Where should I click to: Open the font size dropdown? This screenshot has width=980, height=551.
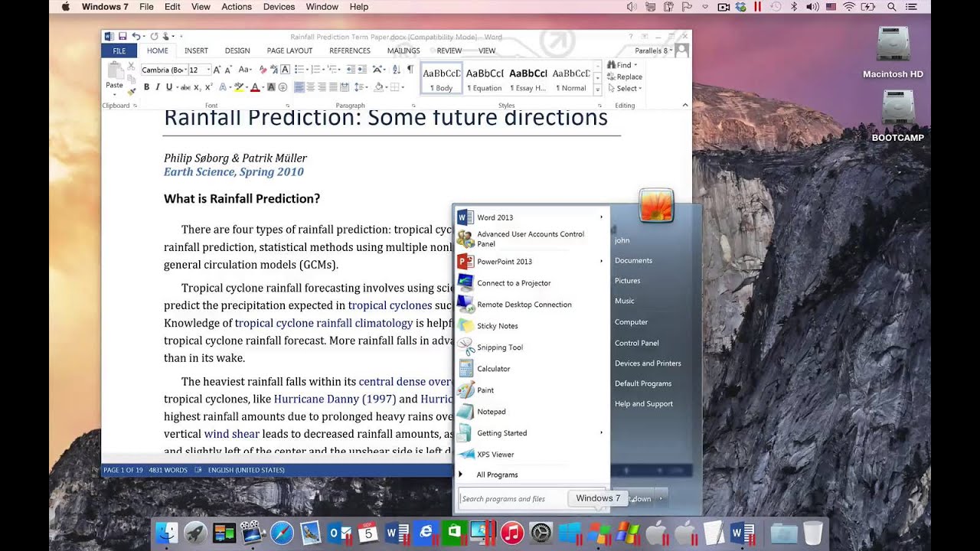208,70
